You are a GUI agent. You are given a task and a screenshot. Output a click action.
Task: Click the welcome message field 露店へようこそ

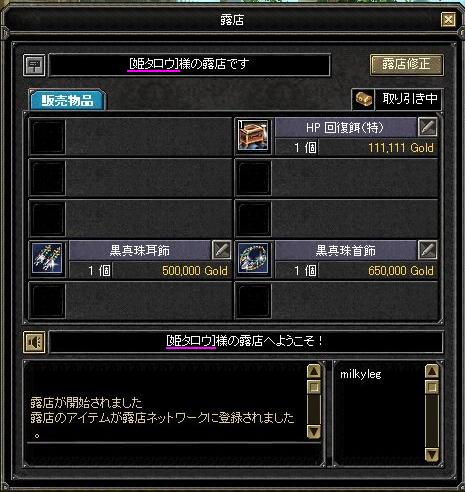click(x=246, y=342)
